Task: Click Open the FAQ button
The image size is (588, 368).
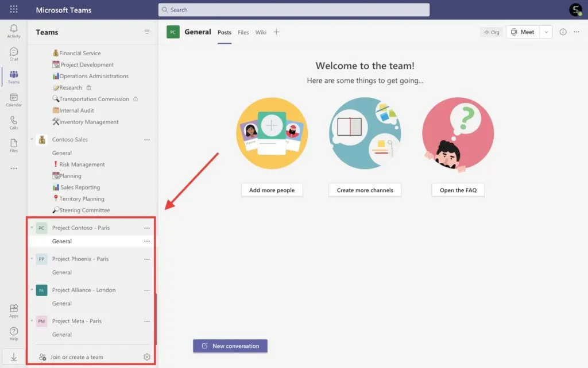Action: (x=458, y=190)
